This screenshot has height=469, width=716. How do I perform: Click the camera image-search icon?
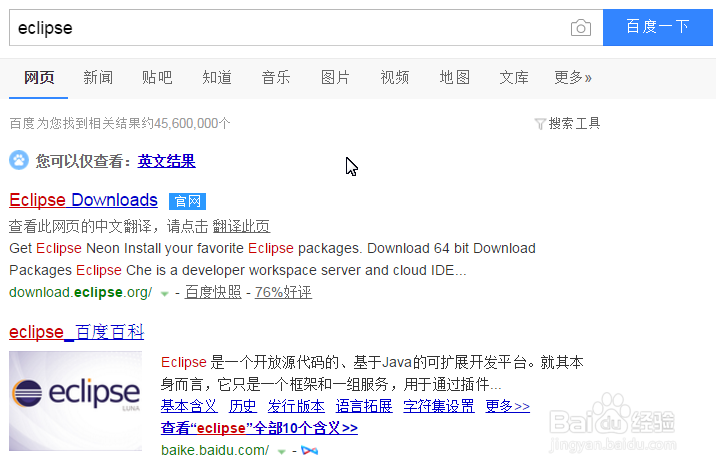tap(581, 28)
